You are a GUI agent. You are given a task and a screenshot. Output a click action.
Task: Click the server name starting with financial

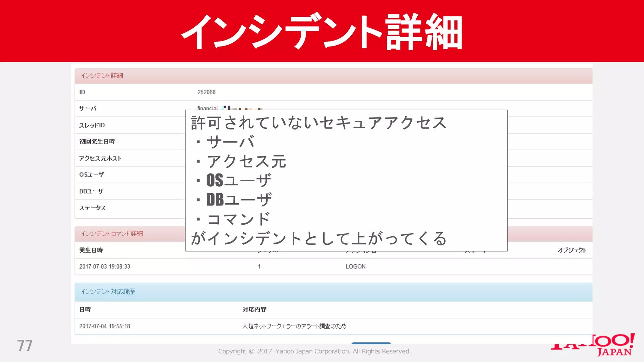[x=208, y=108]
